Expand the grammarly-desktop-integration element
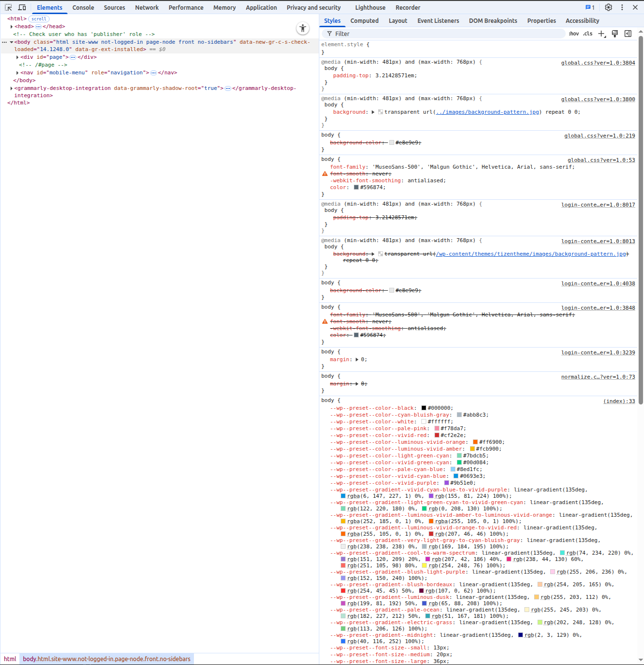The width and height of the screenshot is (644, 665). click(11, 88)
